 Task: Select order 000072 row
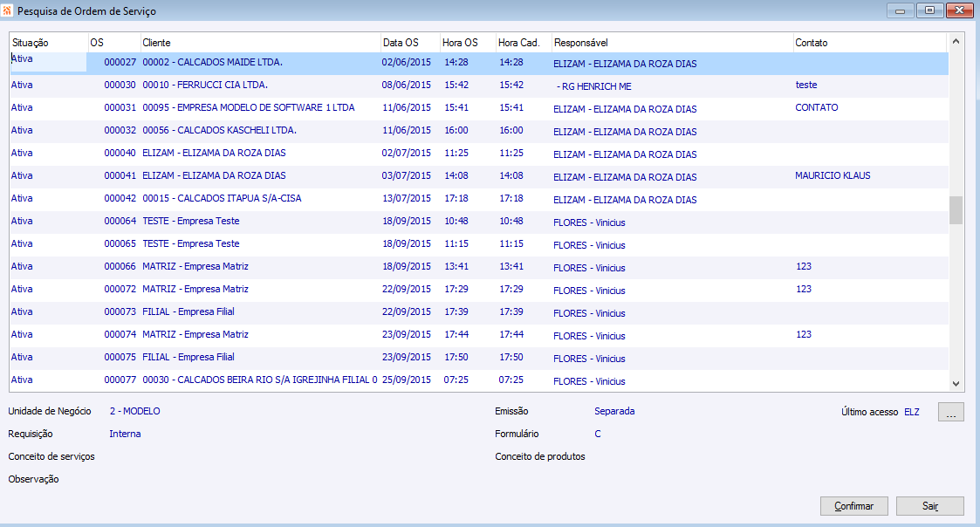[479, 290]
